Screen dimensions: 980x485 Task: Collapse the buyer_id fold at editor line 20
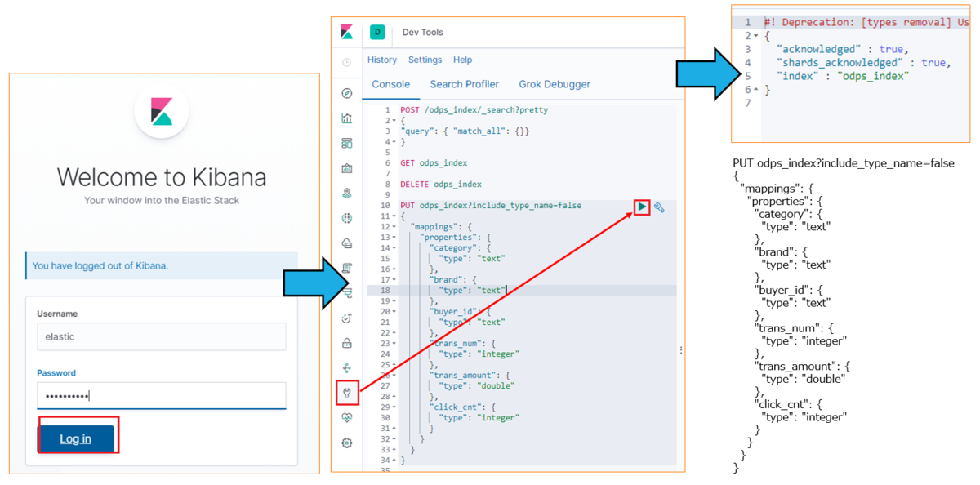(x=395, y=312)
